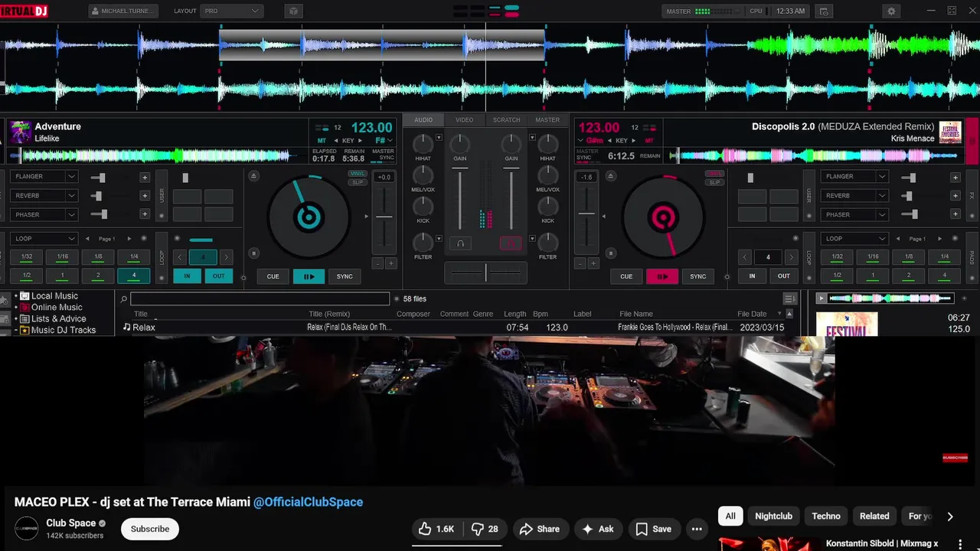The image size is (980, 551).
Task: Switch mixer to MASTER tab
Action: coord(547,120)
